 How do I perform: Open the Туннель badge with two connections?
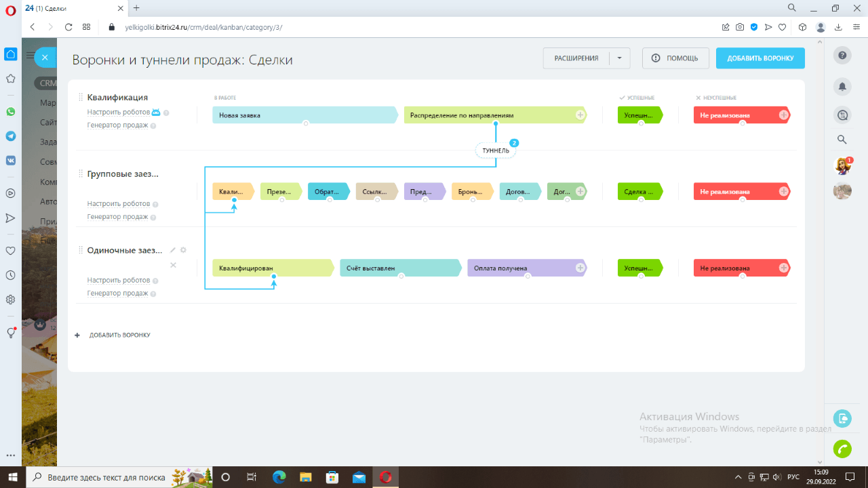[496, 150]
